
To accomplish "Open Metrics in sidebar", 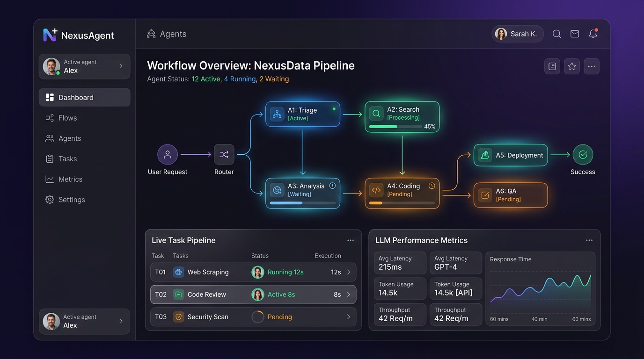I will [85, 179].
